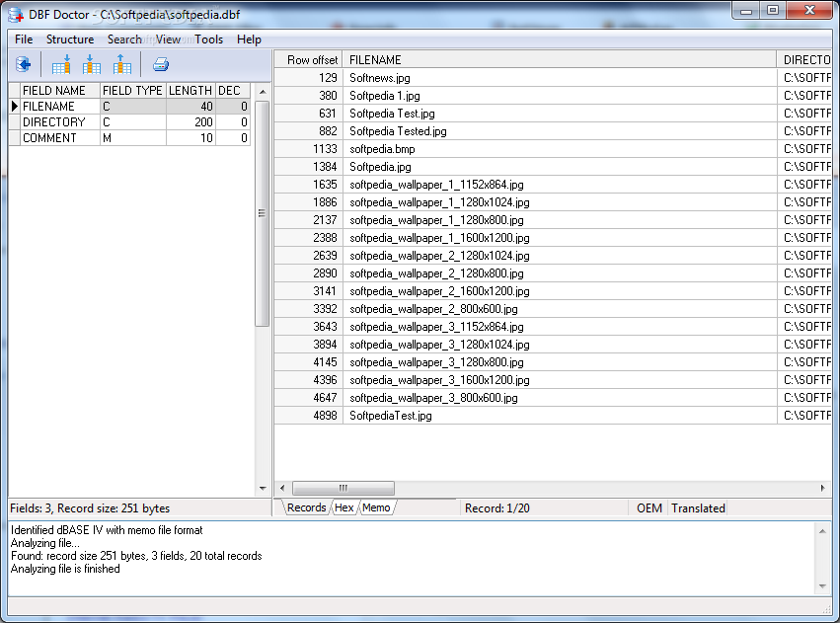Maximize the DBF Doctor window
Image resolution: width=840 pixels, height=623 pixels.
coord(773,10)
